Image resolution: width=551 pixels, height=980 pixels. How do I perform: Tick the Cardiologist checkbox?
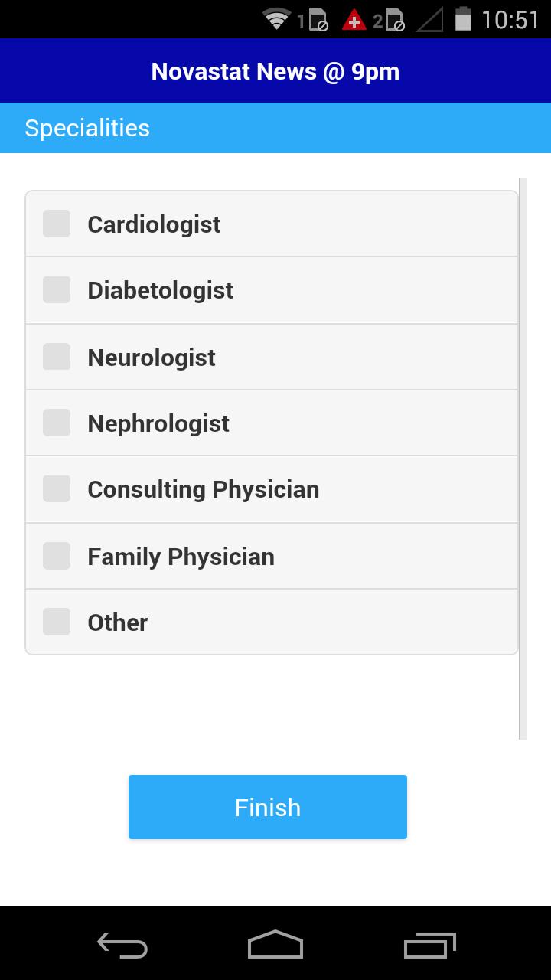pyautogui.click(x=57, y=224)
